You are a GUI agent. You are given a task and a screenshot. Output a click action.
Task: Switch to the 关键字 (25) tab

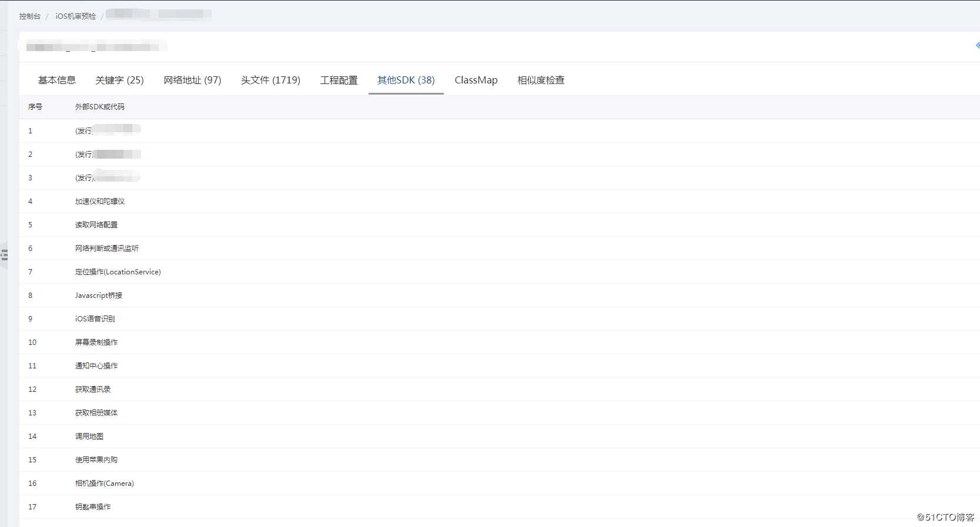(119, 80)
